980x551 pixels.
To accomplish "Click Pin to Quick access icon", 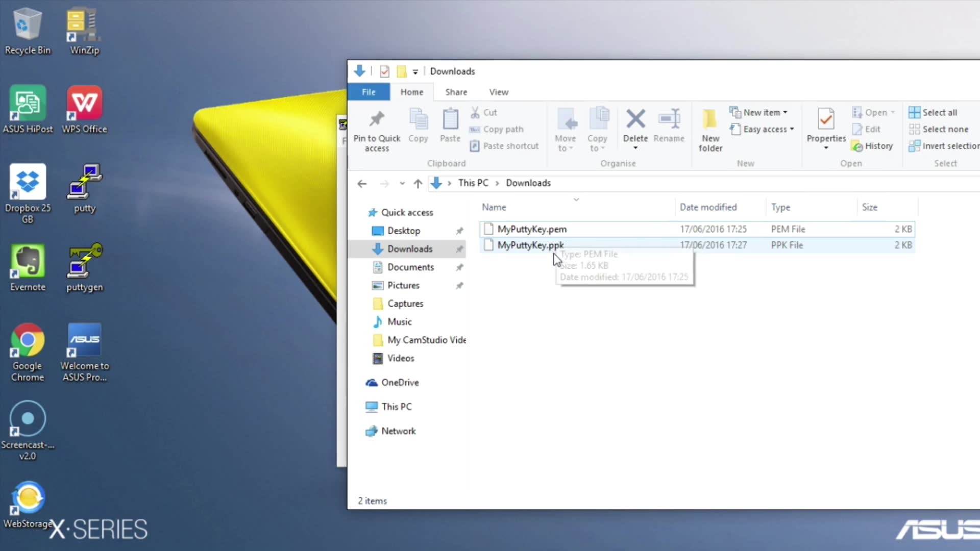I will (377, 120).
